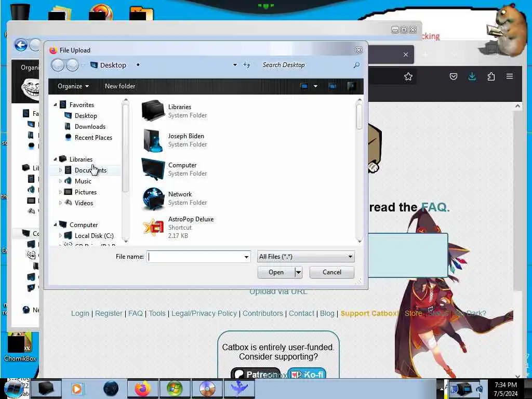Select Pictures library in navigation pane
The height and width of the screenshot is (399, 532).
[x=86, y=192]
